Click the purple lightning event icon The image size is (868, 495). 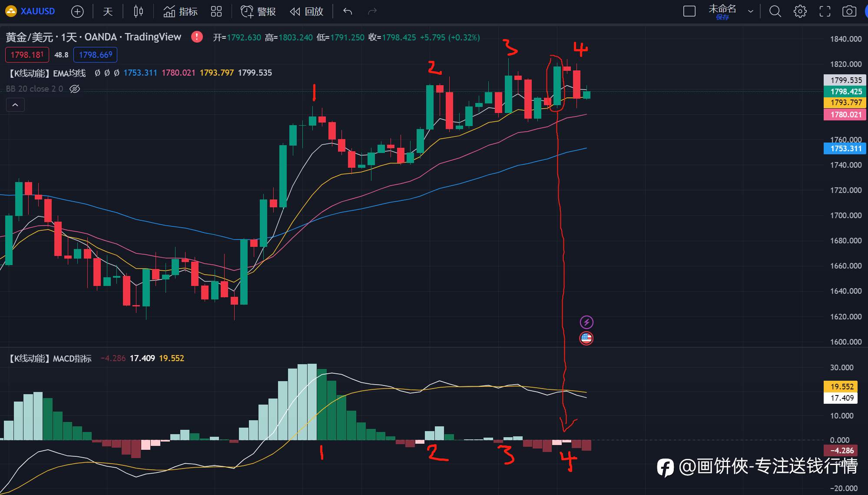tap(586, 322)
